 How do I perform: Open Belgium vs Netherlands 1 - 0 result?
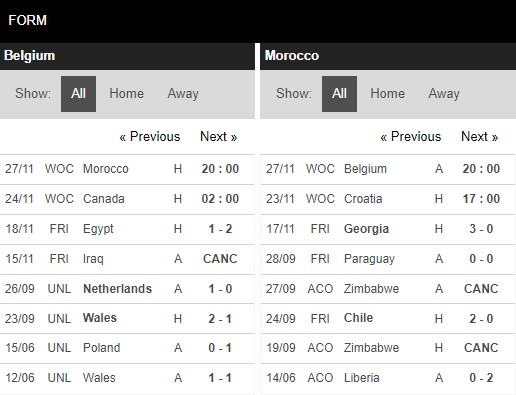pos(220,289)
